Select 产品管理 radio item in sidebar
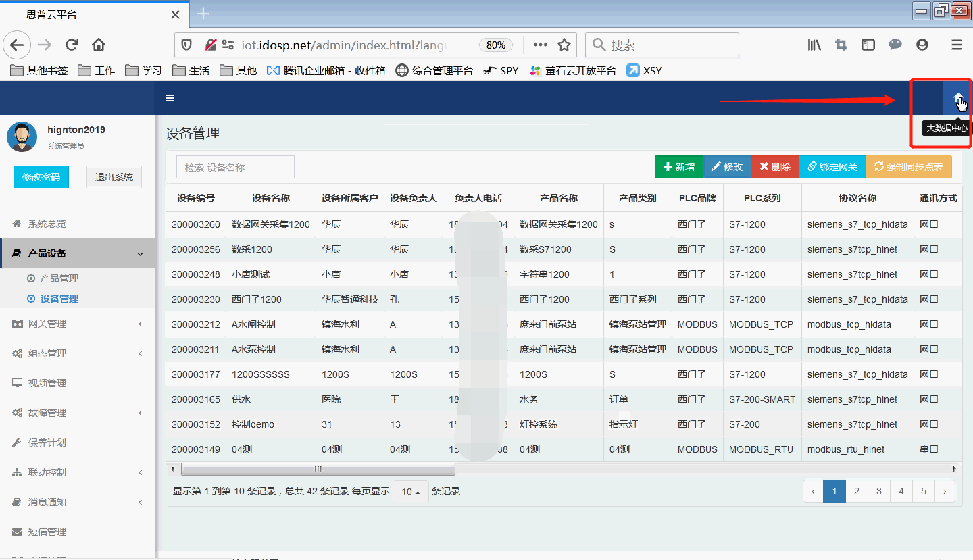The height and width of the screenshot is (560, 973). tap(59, 278)
